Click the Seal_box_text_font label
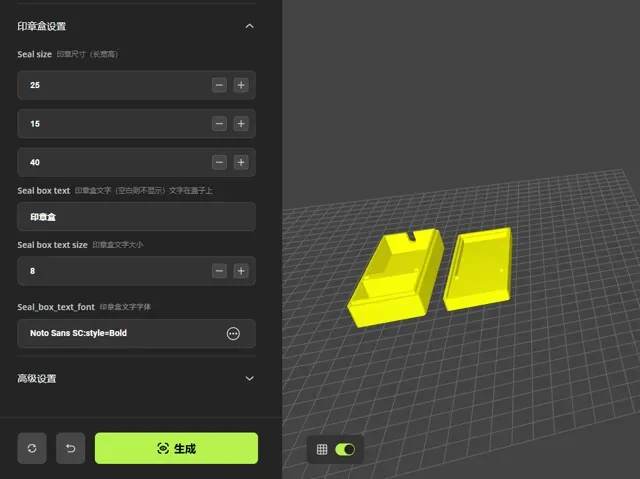Viewport: 640px width, 479px height. [56, 307]
